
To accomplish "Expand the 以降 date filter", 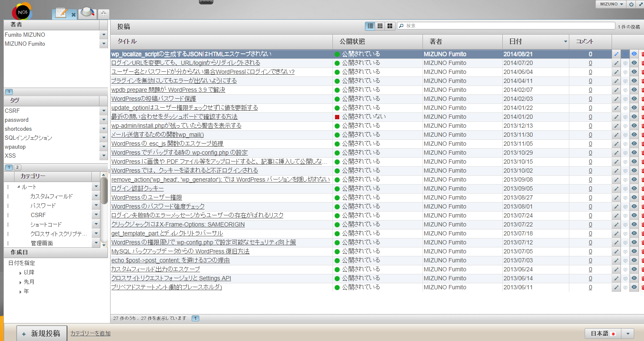I will [20, 273].
